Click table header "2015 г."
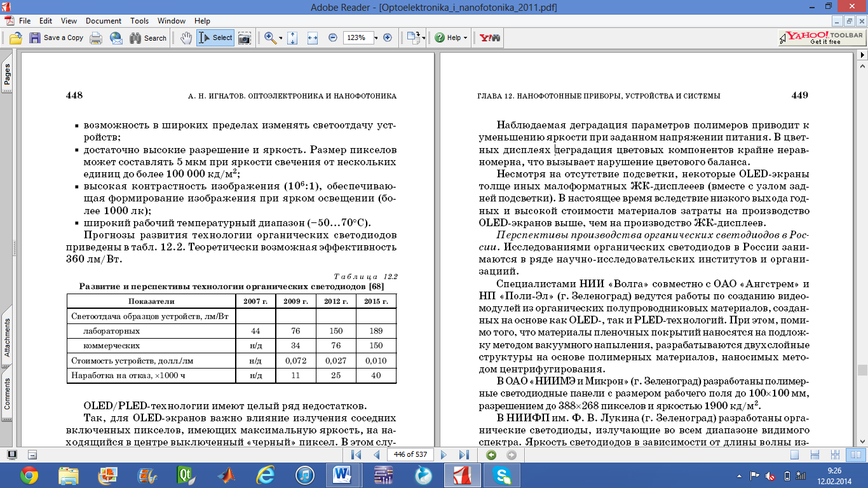868x488 pixels. point(376,301)
